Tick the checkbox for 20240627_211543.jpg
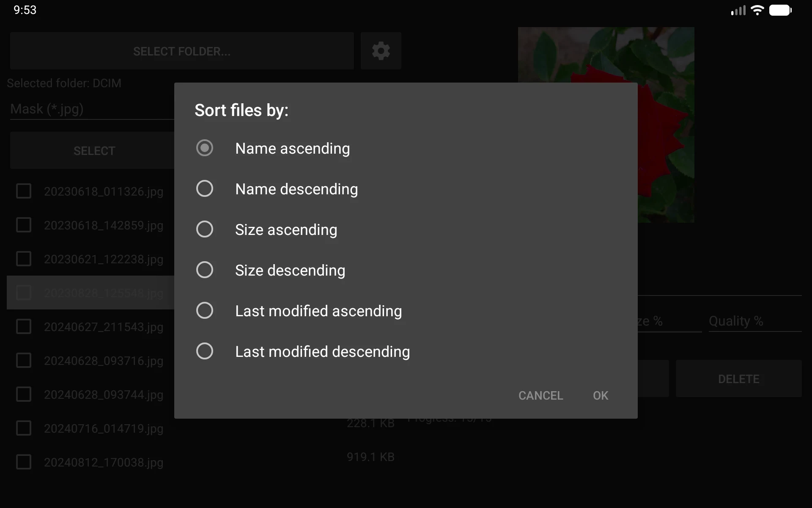812x508 pixels. tap(24, 326)
